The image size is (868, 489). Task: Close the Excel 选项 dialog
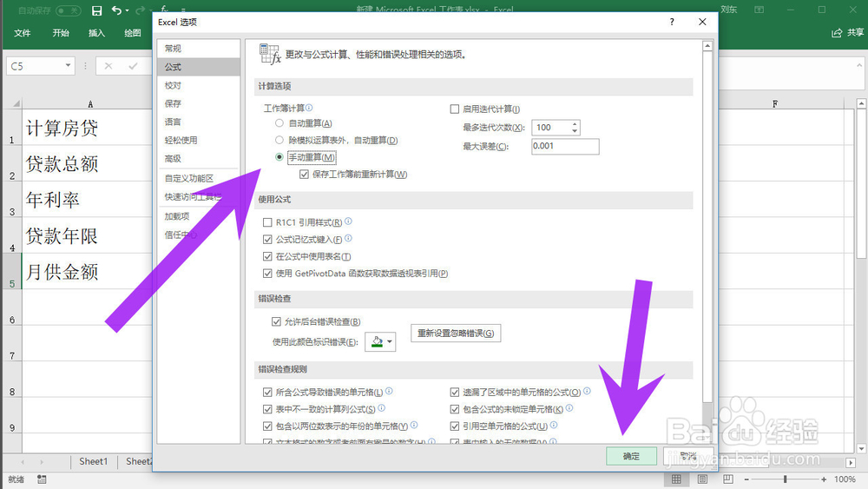(702, 23)
